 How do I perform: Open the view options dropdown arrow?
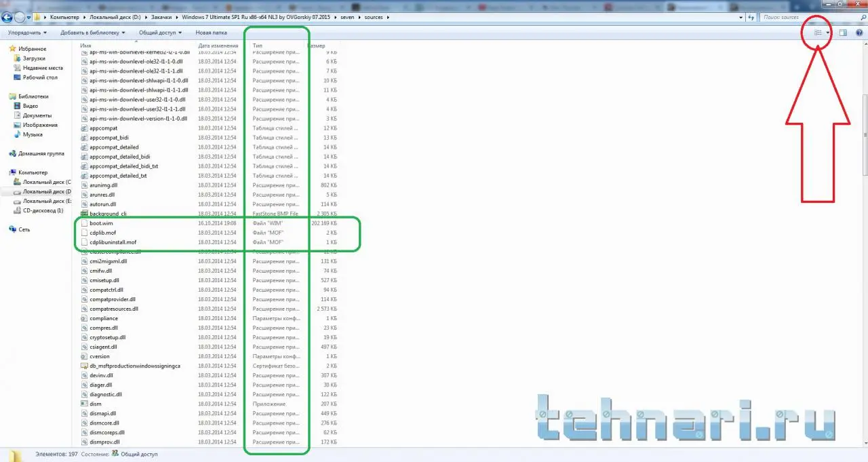click(x=828, y=33)
